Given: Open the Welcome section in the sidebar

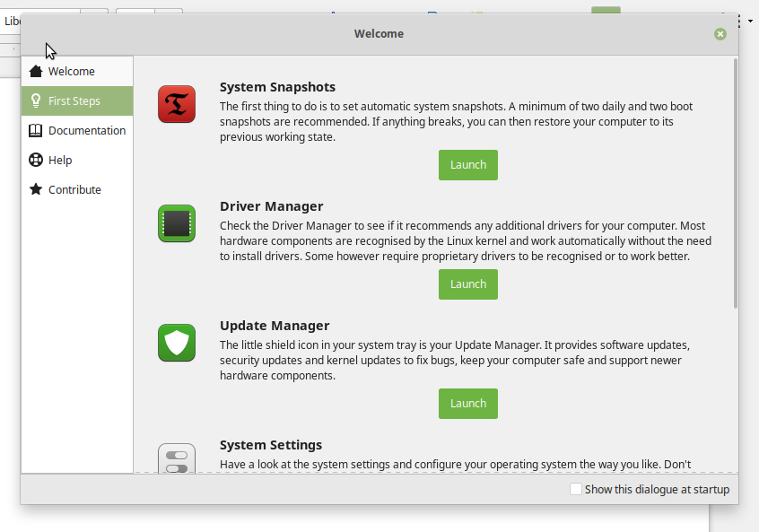Looking at the screenshot, I should 77,71.
